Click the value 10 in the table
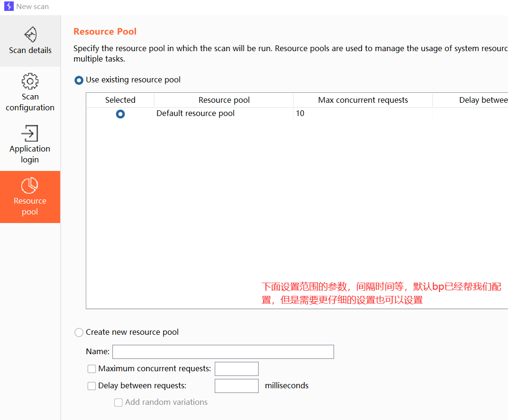 click(x=300, y=113)
